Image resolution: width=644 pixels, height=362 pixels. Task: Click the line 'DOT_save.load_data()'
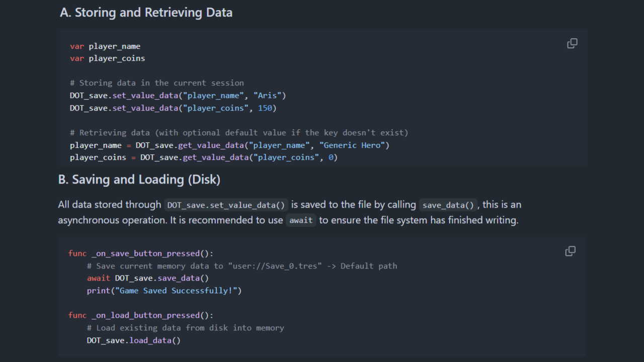(133, 340)
